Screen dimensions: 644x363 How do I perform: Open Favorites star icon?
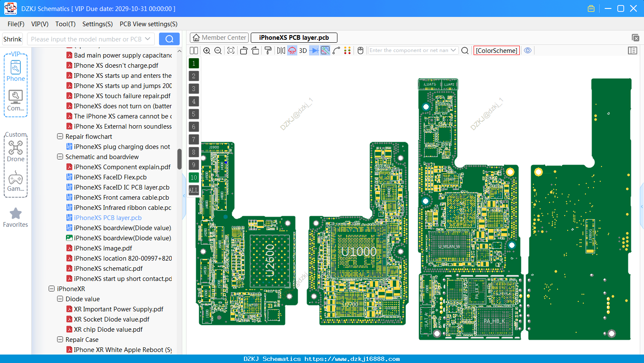tap(16, 217)
